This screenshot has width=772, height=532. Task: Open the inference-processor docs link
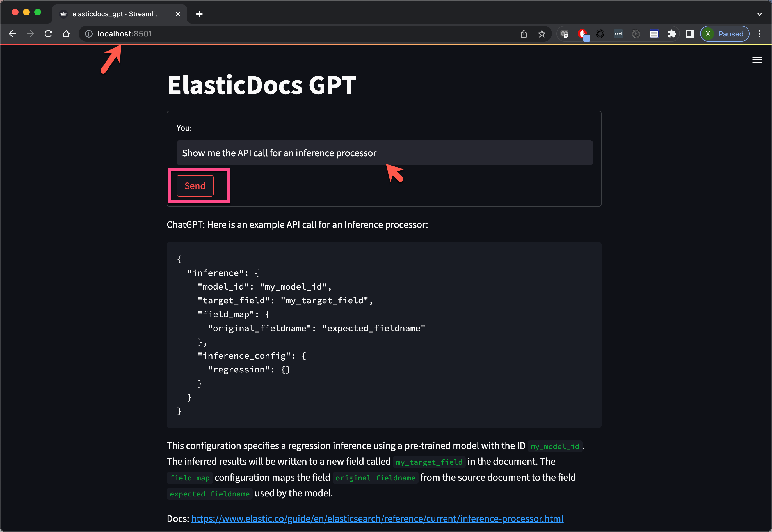pyautogui.click(x=377, y=518)
